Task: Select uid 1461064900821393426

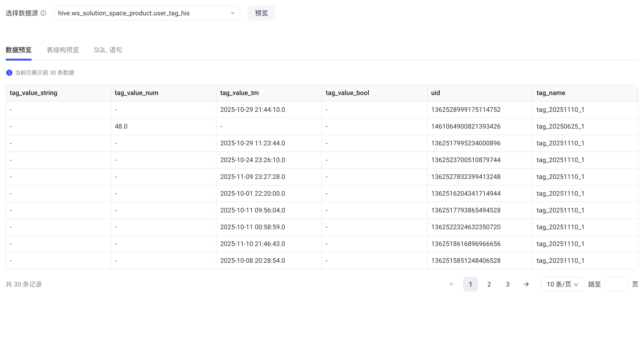Action: point(466,127)
